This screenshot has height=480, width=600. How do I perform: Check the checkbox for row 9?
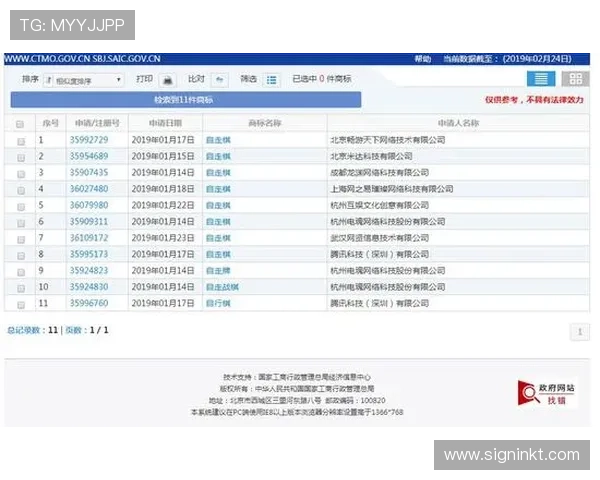point(21,272)
